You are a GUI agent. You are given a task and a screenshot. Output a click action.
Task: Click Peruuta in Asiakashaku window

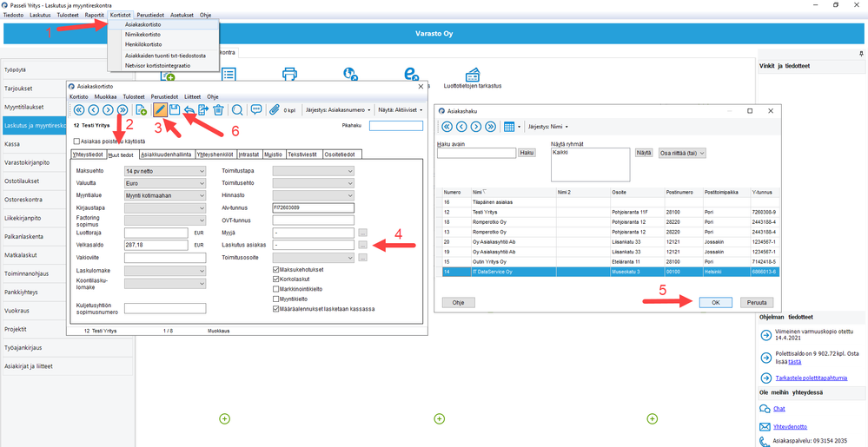[756, 303]
